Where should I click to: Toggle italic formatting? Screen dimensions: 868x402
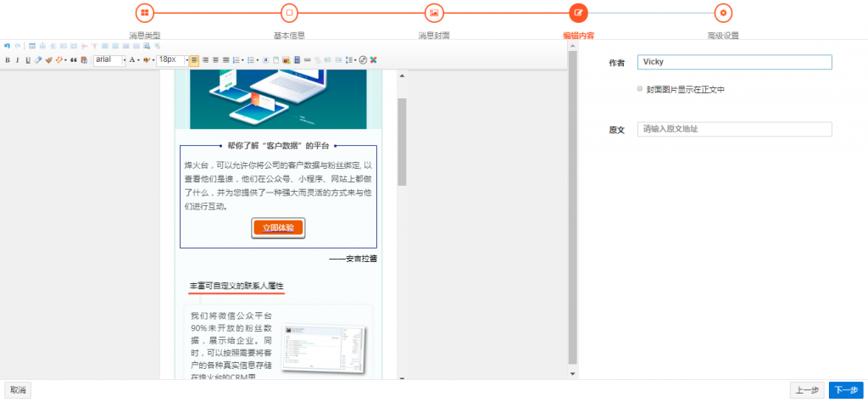[18, 60]
